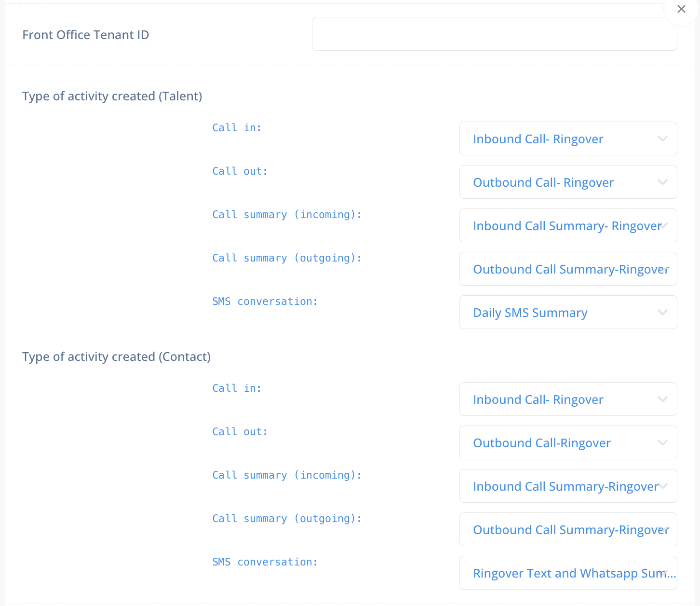Click chevron arrow of Contact Call in

tap(662, 399)
